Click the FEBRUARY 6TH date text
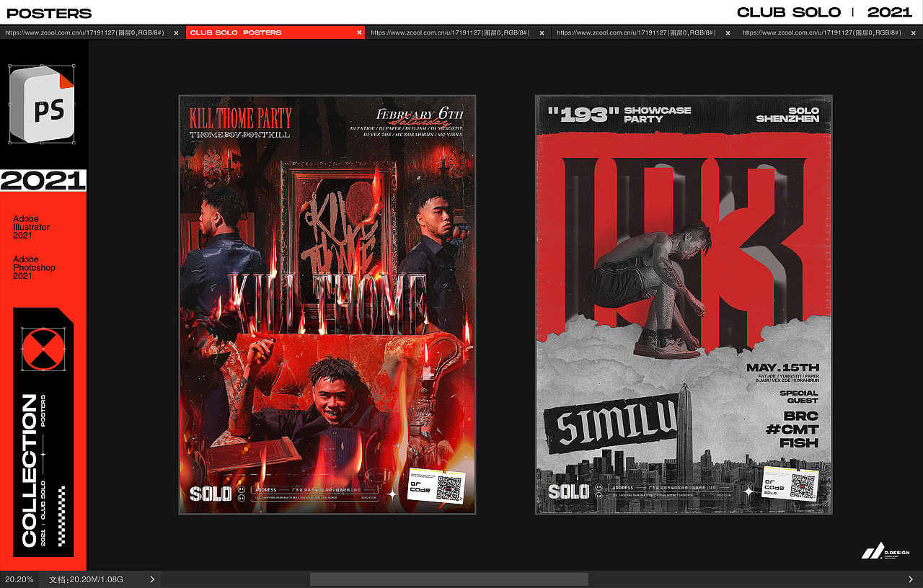This screenshot has height=588, width=923. click(x=420, y=114)
